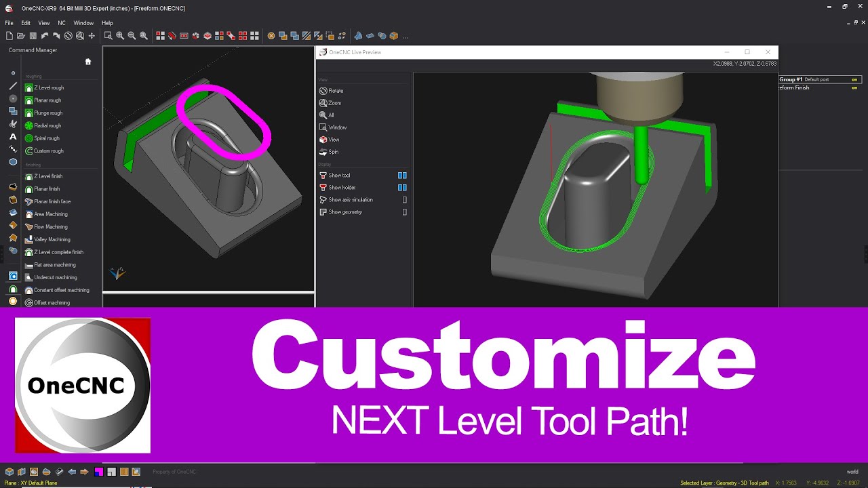Click the Undo arrow in the toolbar
868x488 pixels.
pyautogui.click(x=45, y=36)
